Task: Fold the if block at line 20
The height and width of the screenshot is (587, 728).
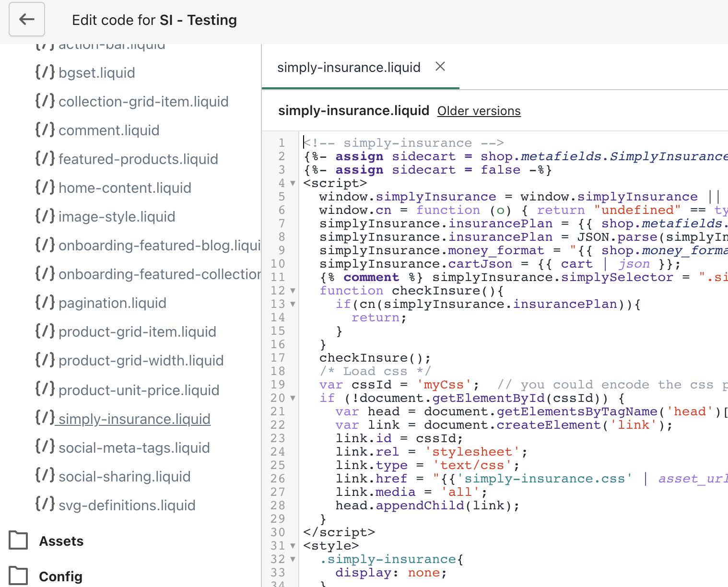Action: 293,398
